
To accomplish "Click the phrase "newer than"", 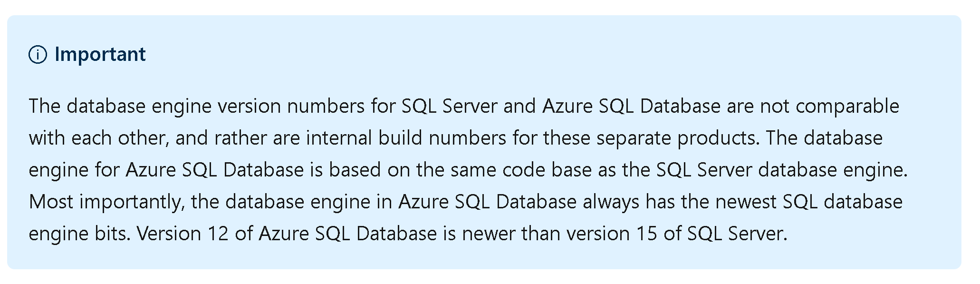I will 512,234.
